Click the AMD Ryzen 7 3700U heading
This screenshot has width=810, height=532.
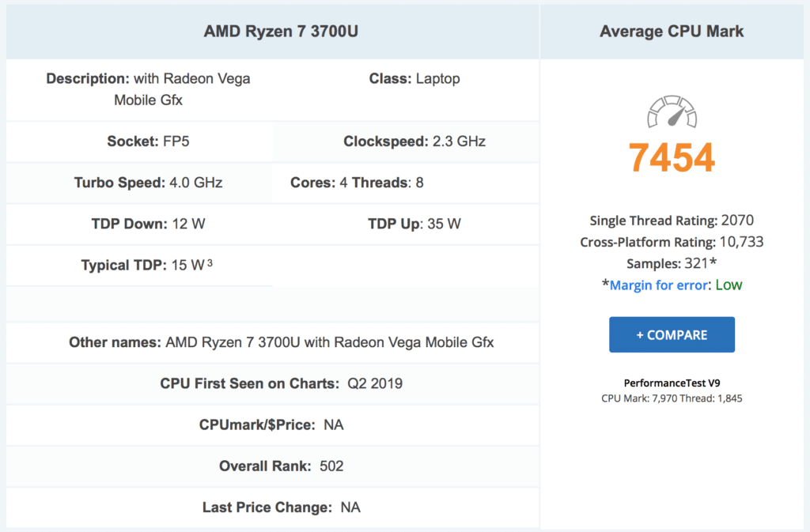pos(281,32)
